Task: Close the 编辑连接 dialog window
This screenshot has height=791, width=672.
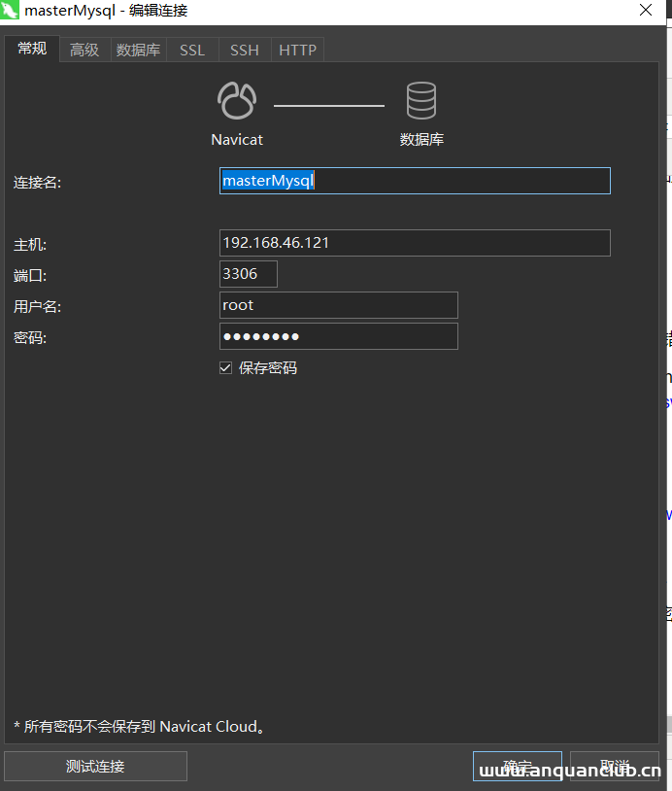Action: (646, 10)
